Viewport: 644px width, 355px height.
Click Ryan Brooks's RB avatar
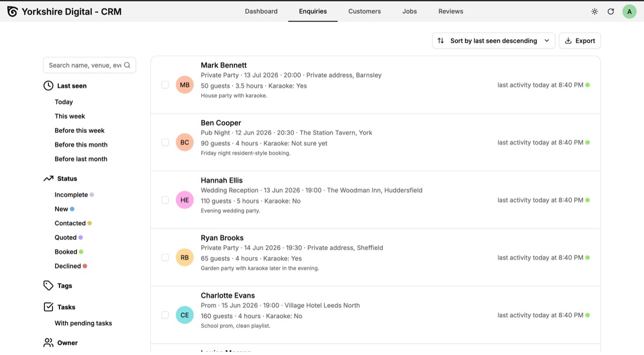click(185, 257)
